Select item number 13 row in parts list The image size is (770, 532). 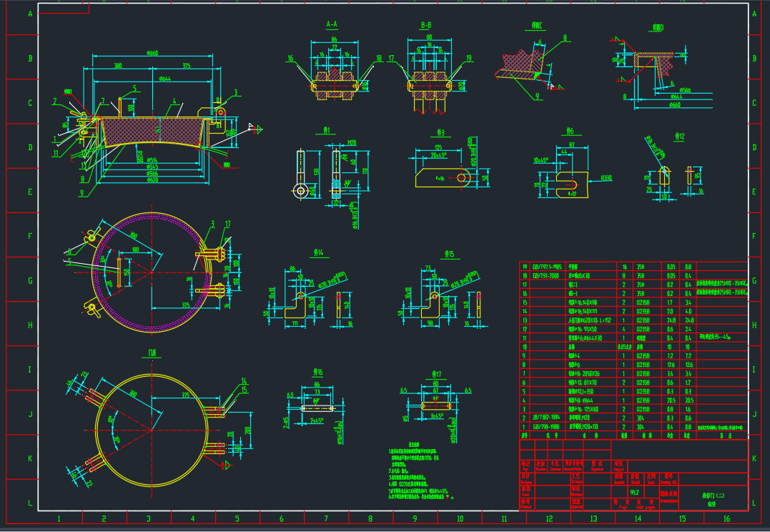coord(633,320)
